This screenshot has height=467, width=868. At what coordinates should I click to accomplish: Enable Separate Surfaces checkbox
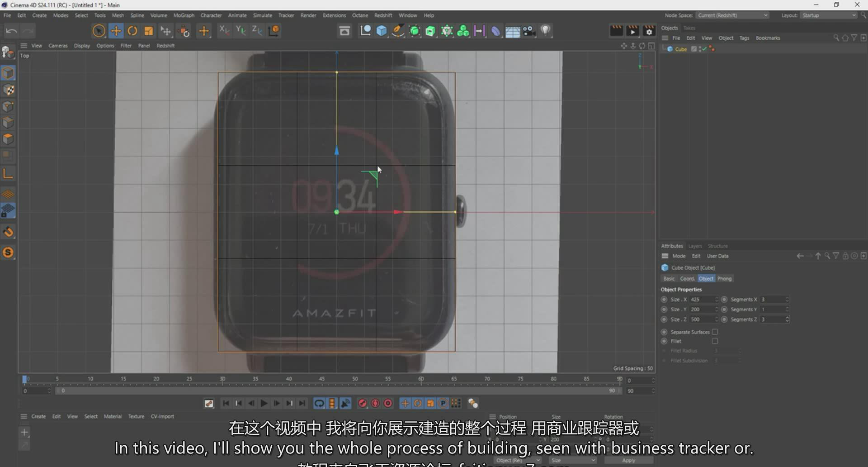(x=715, y=332)
